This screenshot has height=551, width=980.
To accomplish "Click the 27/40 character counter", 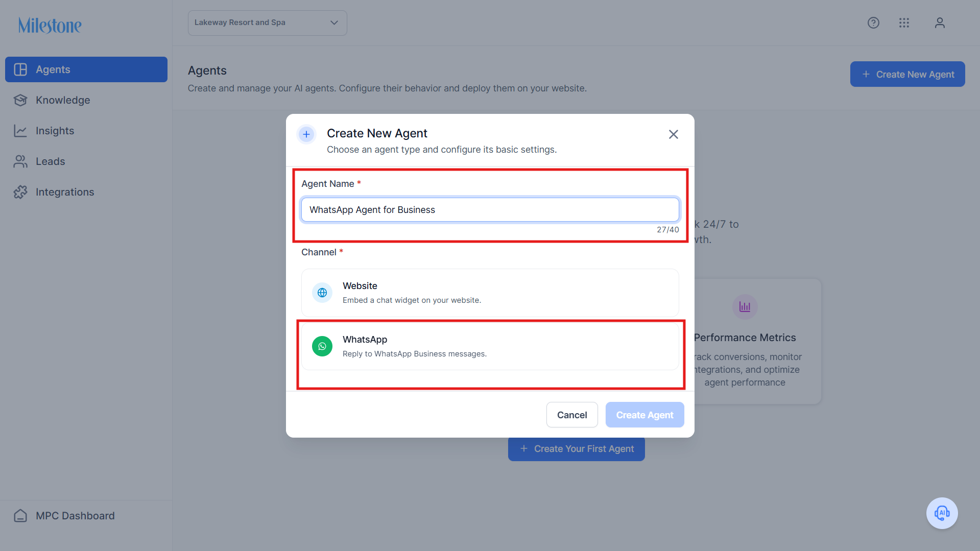I will click(x=668, y=230).
